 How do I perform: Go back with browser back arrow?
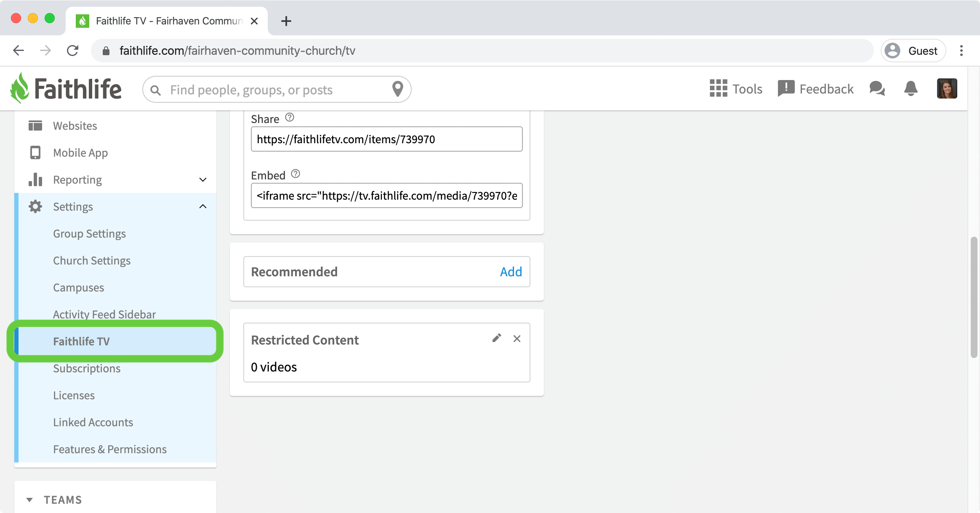coord(19,51)
